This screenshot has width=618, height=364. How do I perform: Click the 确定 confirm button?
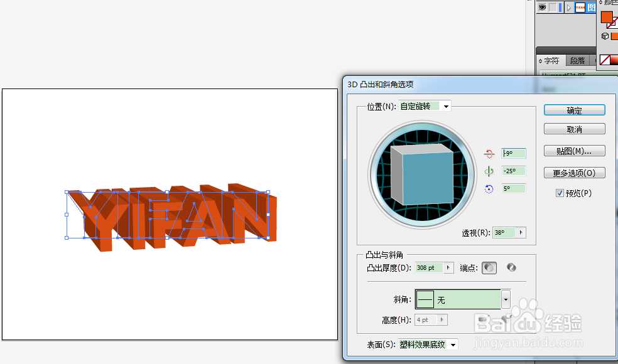(573, 110)
